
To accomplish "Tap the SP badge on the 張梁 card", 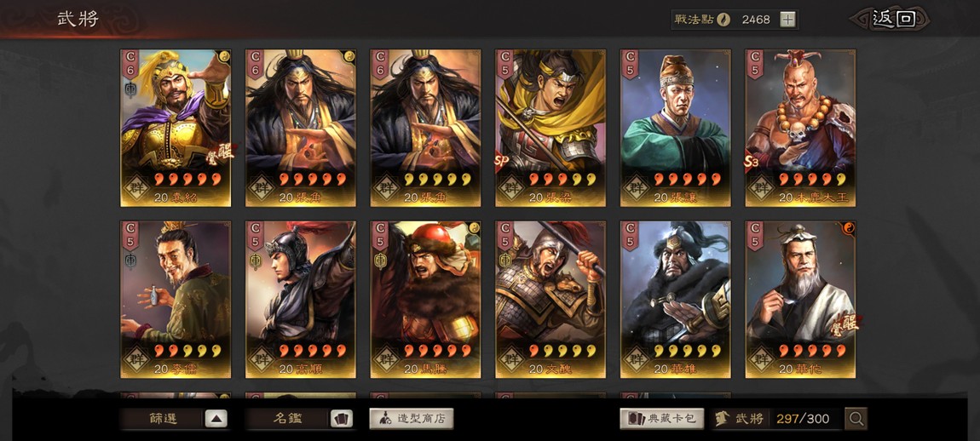I will coord(501,161).
